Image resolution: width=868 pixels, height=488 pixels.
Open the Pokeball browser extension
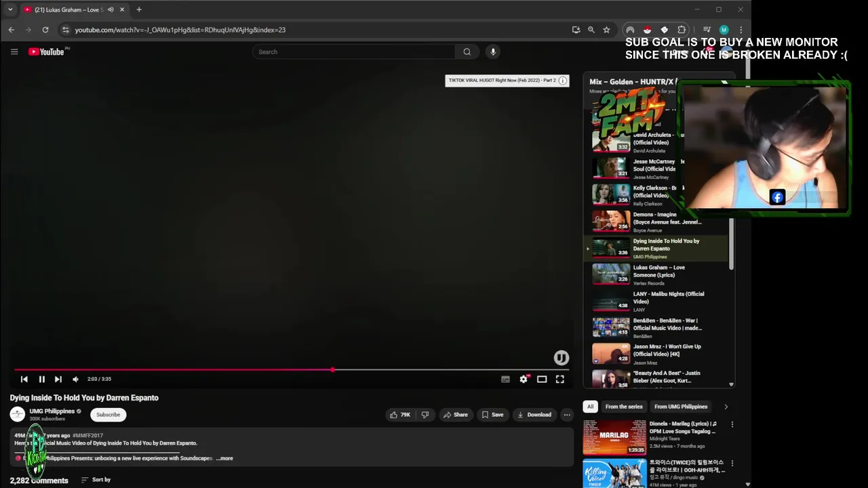647,30
